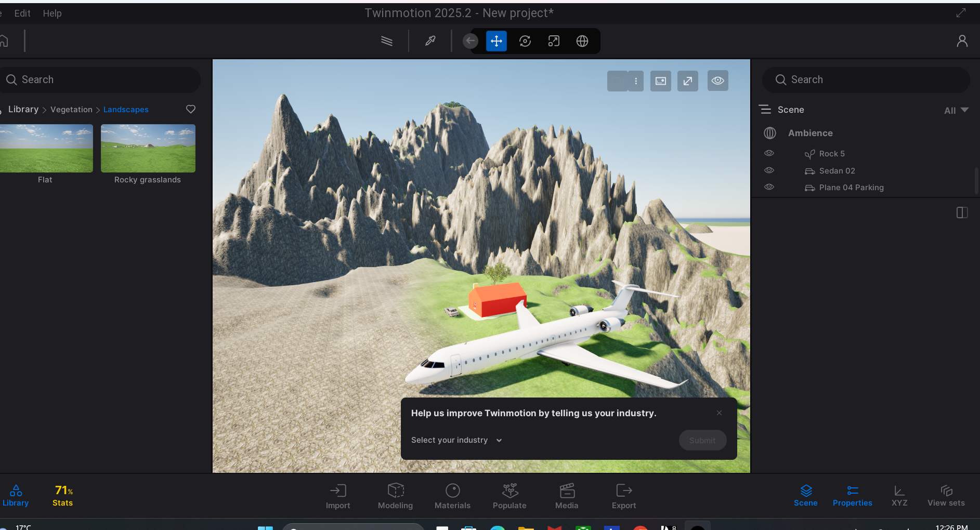The width and height of the screenshot is (980, 530).
Task: Select the Ambience item in Scene
Action: [x=811, y=133]
